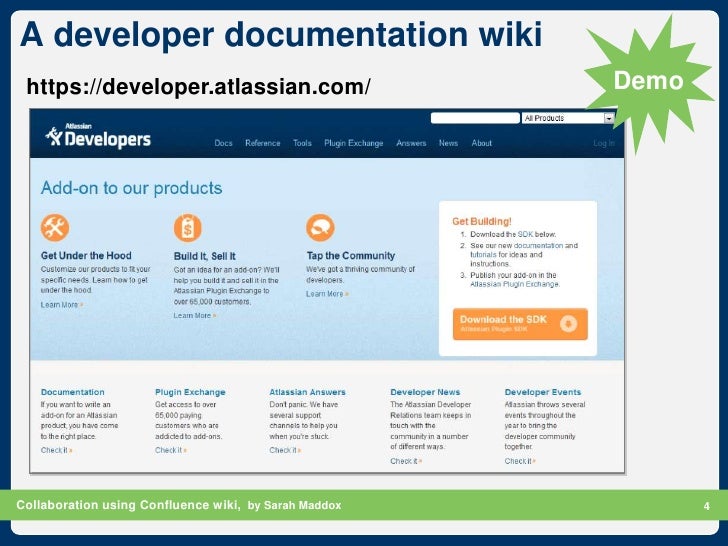
Task: Click the Build It, Sell It heading
Action: [x=205, y=256]
